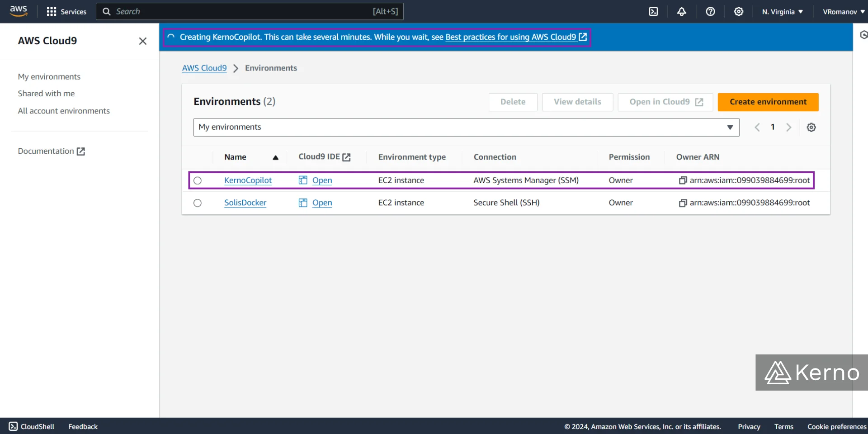Open the AWS home logo
868x434 pixels.
tap(19, 11)
